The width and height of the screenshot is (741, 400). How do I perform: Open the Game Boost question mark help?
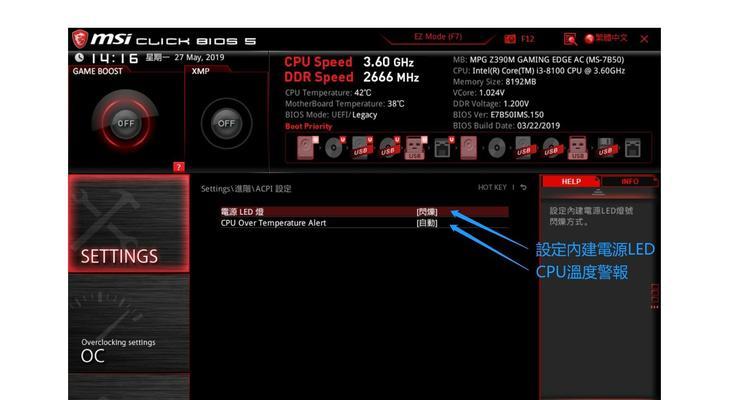point(179,167)
